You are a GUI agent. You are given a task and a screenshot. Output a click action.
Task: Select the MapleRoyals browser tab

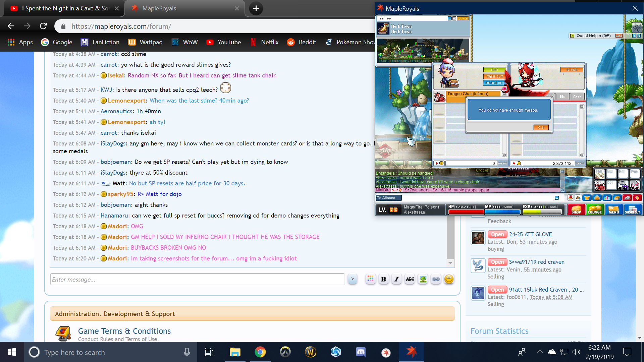tap(184, 8)
